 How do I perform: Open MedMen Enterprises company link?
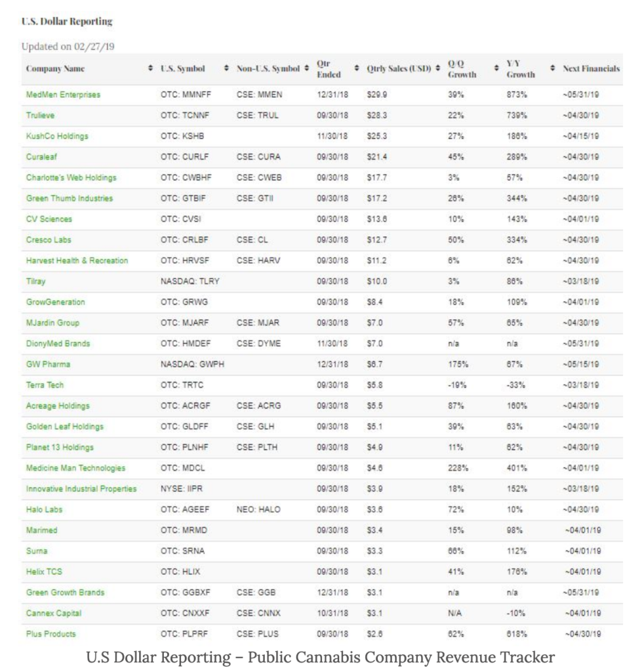[63, 94]
